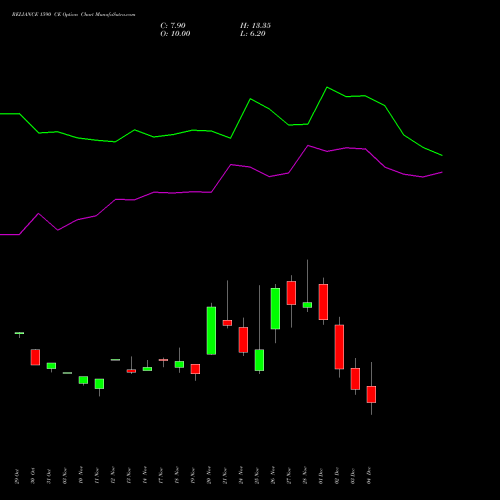Click the high value H: 13.35

tap(255, 26)
